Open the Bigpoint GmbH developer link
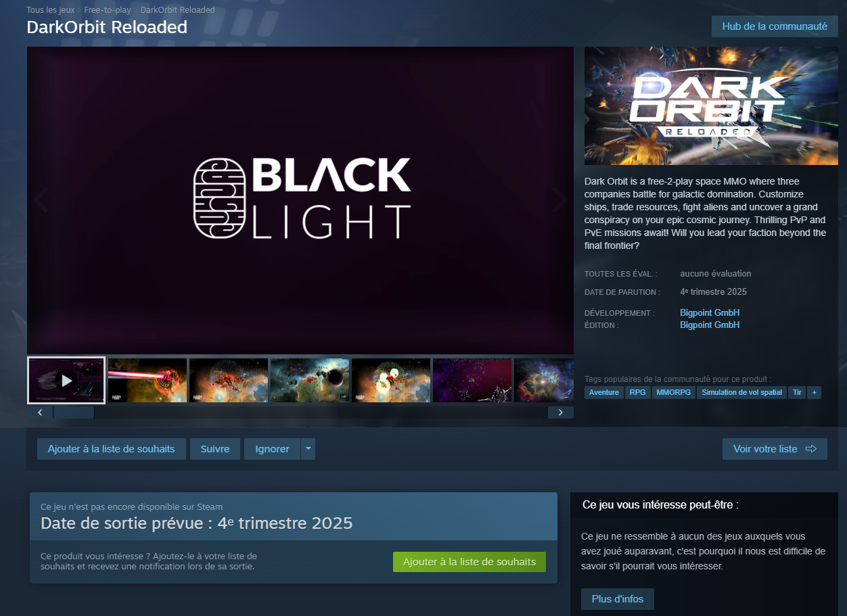The height and width of the screenshot is (616, 847). [x=710, y=313]
